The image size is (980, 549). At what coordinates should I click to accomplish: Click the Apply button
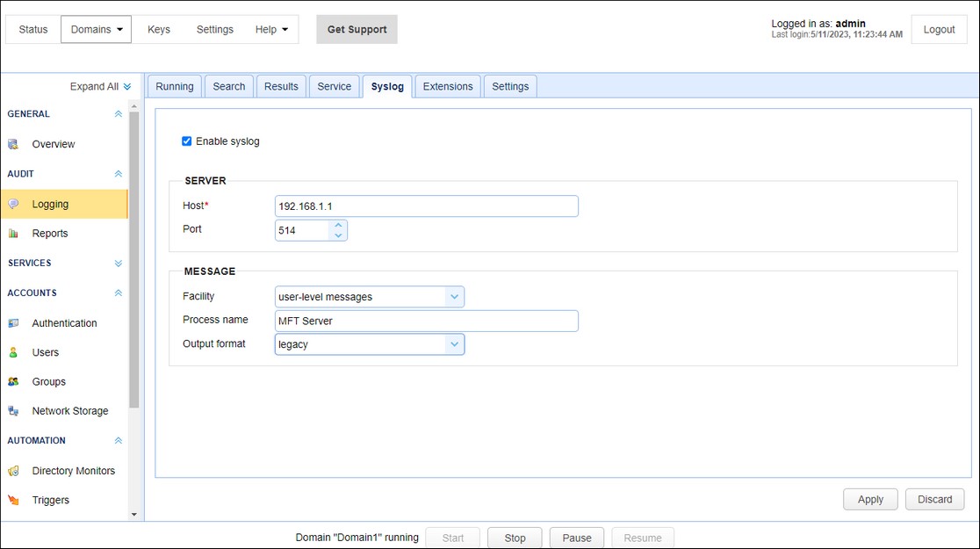870,499
